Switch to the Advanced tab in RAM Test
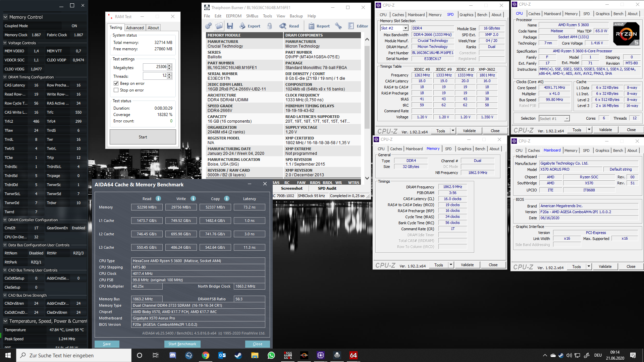The height and width of the screenshot is (362, 644). tap(135, 28)
